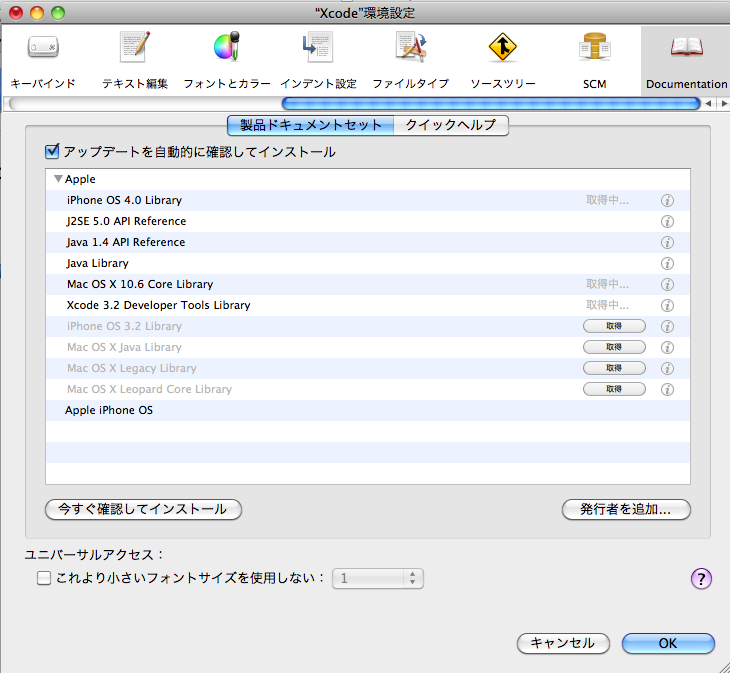Screen dimensions: 730x673
Task: Collapse the Apple disclosure triangle
Action: (58, 179)
